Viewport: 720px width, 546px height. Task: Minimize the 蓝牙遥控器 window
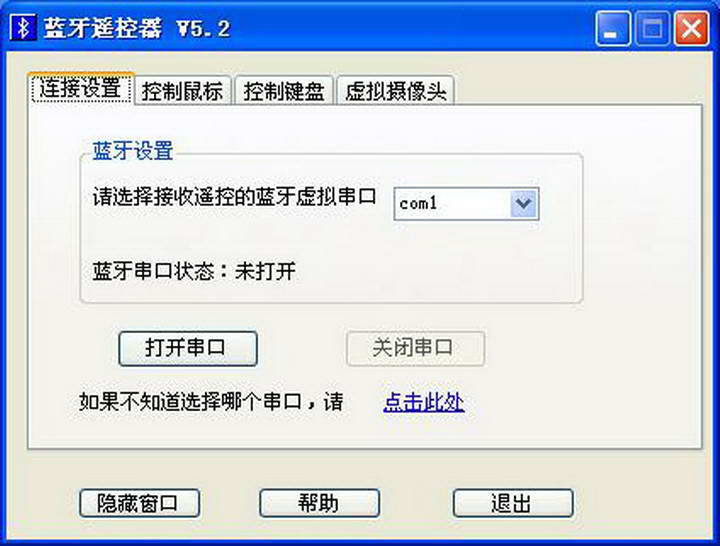point(613,28)
